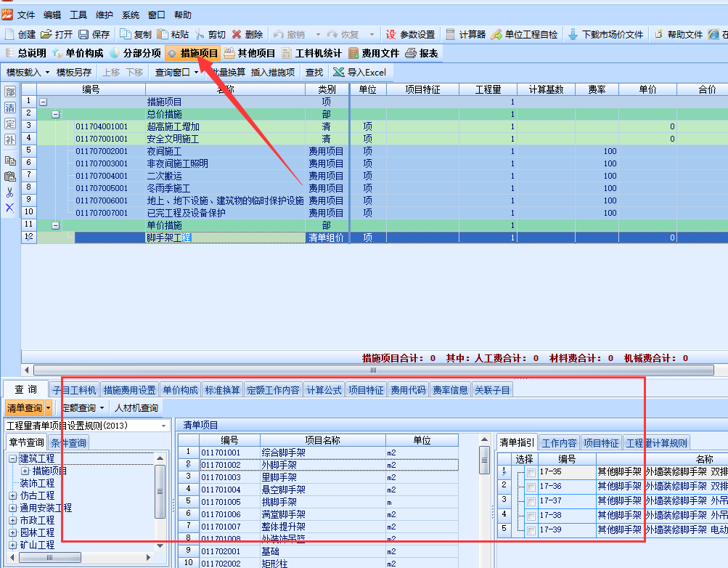Viewport: 728px width, 568px height.
Task: Click the 删除 red X icon
Action: (237, 34)
